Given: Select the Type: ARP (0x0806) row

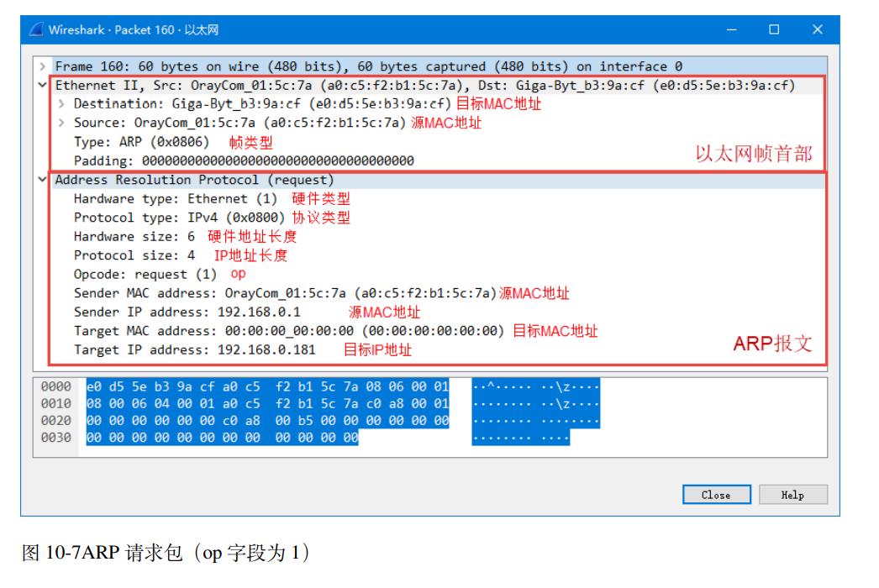Looking at the screenshot, I should (126, 141).
